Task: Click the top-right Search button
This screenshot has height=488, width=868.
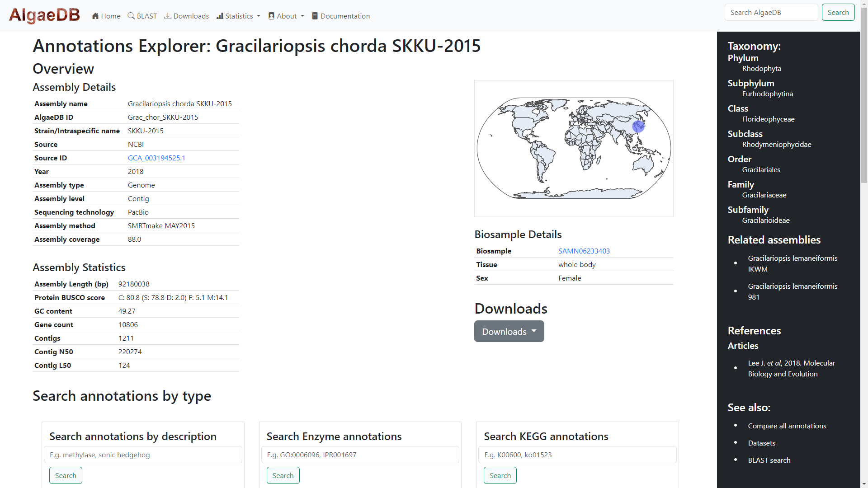Action: click(838, 12)
